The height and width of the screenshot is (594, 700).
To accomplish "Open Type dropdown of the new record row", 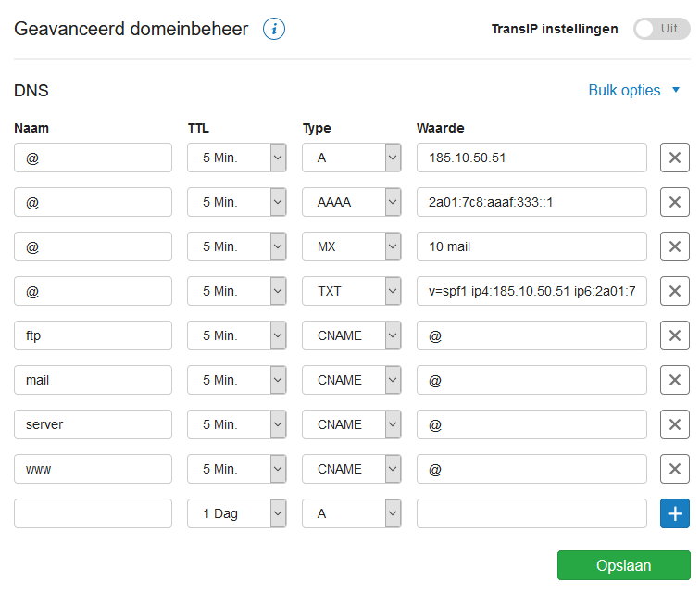I will (x=351, y=513).
